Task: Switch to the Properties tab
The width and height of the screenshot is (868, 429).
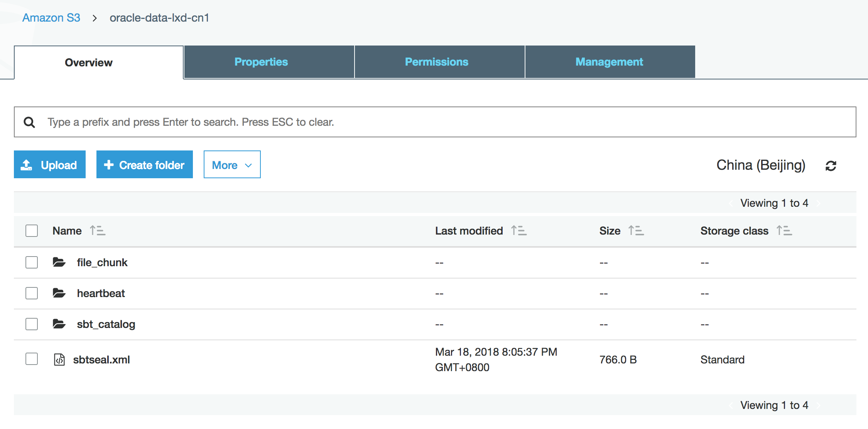Action: [x=261, y=62]
